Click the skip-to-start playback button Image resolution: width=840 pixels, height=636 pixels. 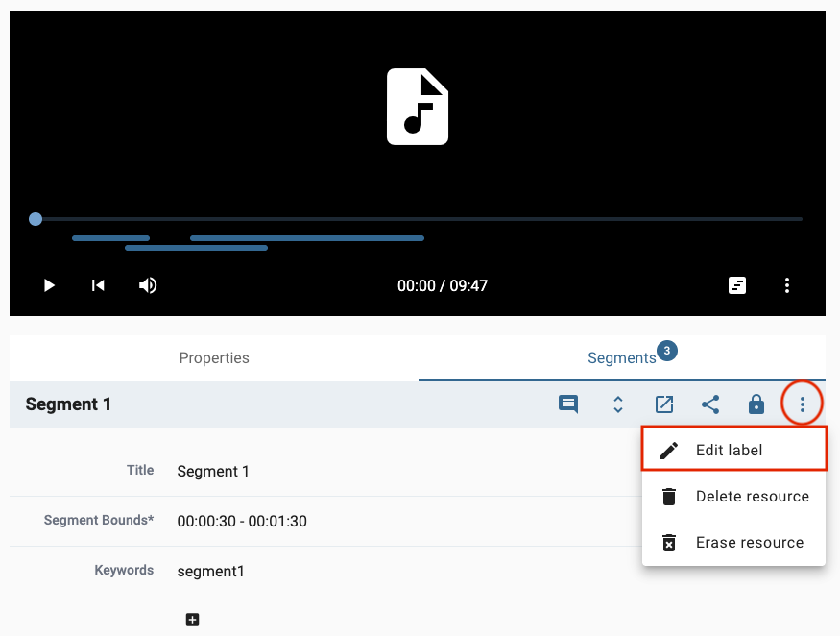pyautogui.click(x=98, y=285)
